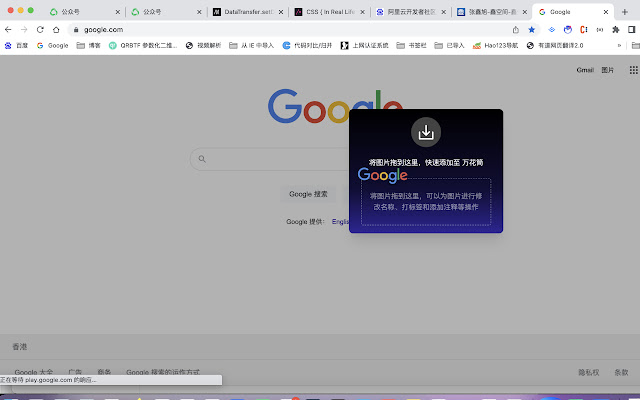
Task: Click the download icon in the drop popup
Action: [426, 132]
